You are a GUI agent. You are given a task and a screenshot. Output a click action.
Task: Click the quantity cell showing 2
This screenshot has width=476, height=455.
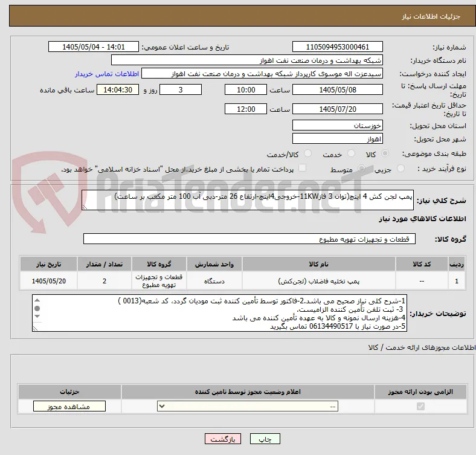click(105, 281)
